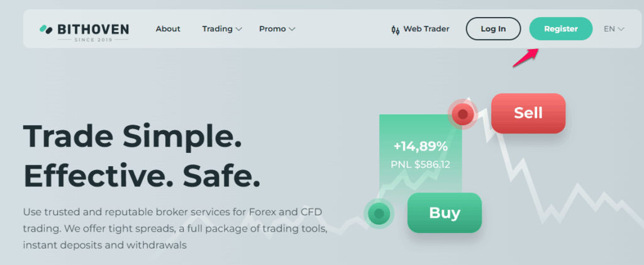Click the red arrow pointing to Register
This screenshot has height=265, width=644.
pos(525,58)
